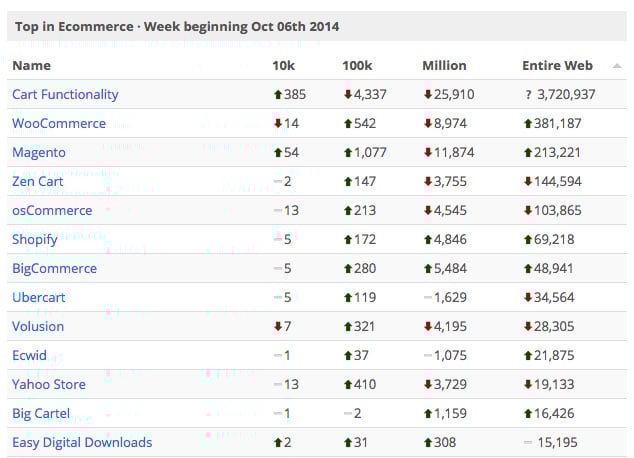This screenshot has width=634, height=458.
Task: Open the Ecwid link
Action: coord(30,355)
